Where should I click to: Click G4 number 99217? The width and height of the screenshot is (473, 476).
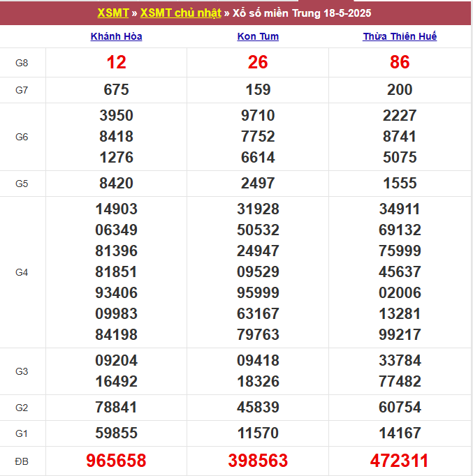pos(400,335)
